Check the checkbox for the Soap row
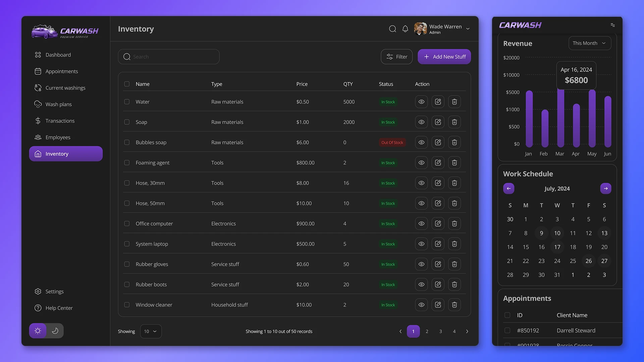Screen dimensions: 644x362 (x=127, y=122)
